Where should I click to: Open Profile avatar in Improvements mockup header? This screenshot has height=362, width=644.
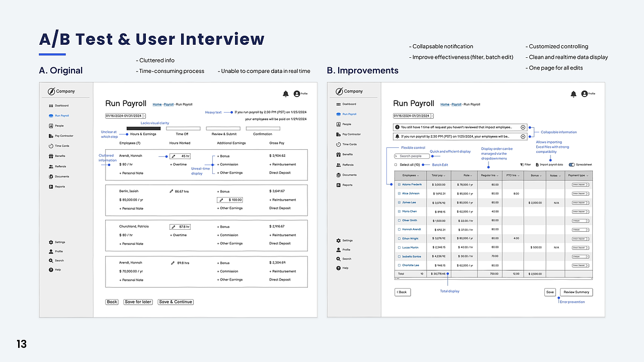(584, 94)
